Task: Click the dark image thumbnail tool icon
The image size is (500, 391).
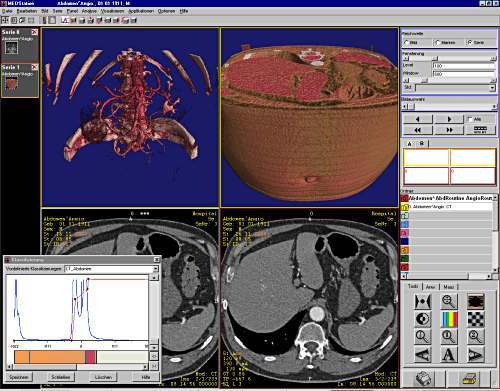Action: click(476, 301)
